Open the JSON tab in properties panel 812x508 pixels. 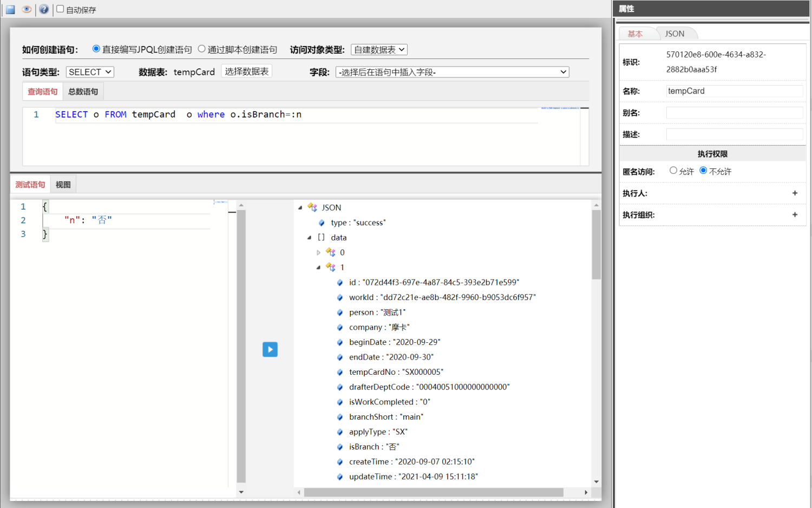pyautogui.click(x=675, y=34)
